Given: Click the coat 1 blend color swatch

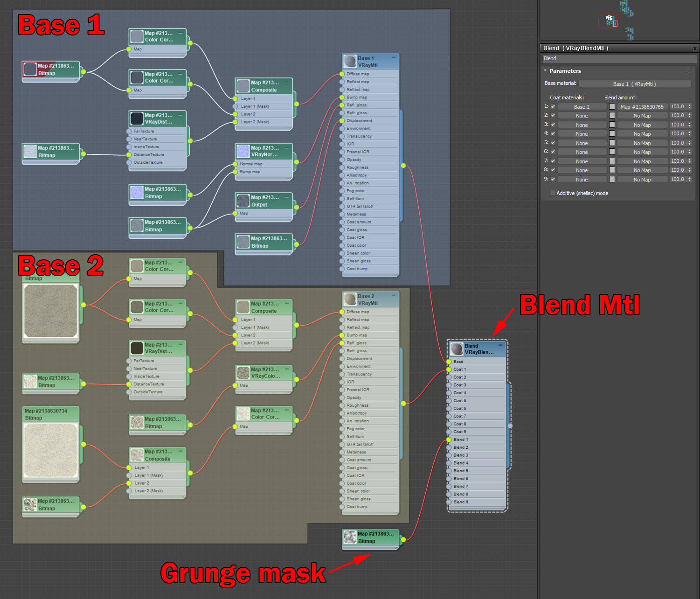Looking at the screenshot, I should pos(612,107).
